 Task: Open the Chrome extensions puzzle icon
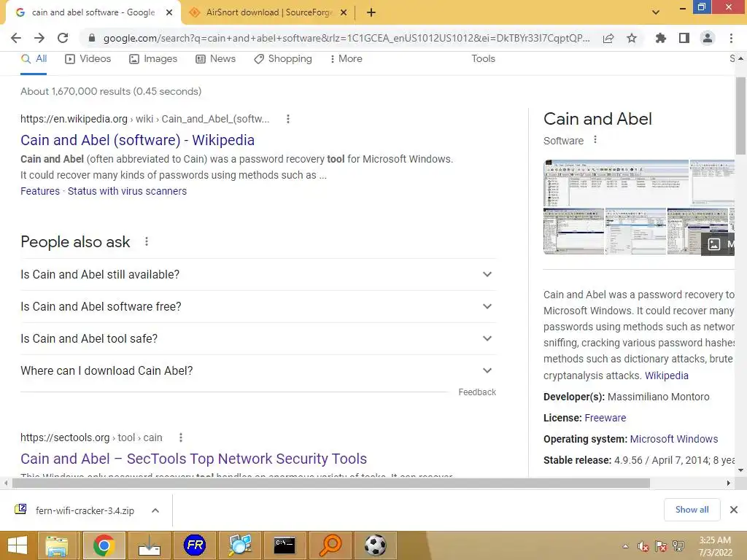pos(660,38)
